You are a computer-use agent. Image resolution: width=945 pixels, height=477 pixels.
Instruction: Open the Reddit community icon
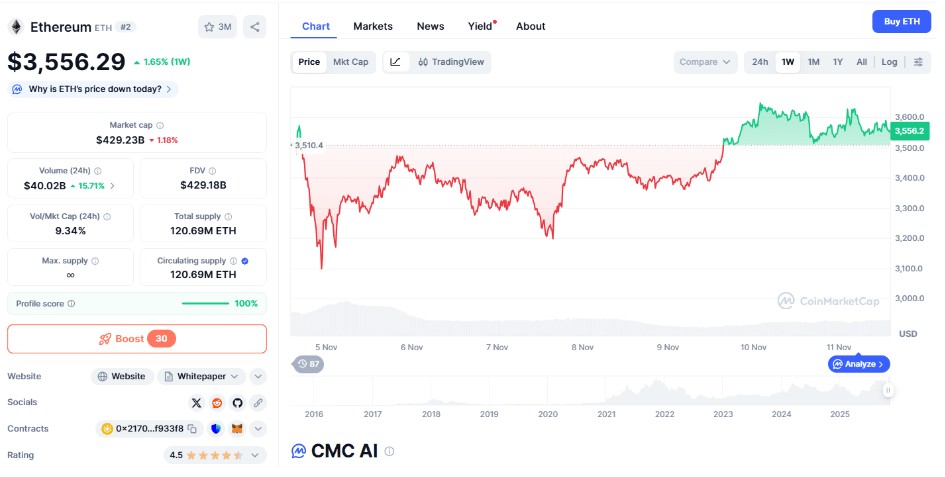click(217, 402)
